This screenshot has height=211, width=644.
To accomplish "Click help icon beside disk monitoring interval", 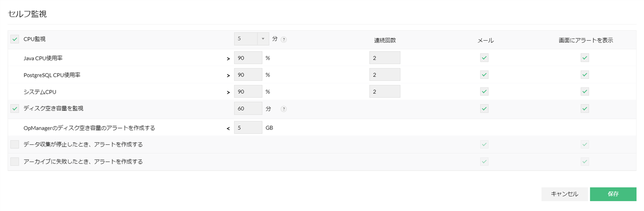I will (x=284, y=109).
